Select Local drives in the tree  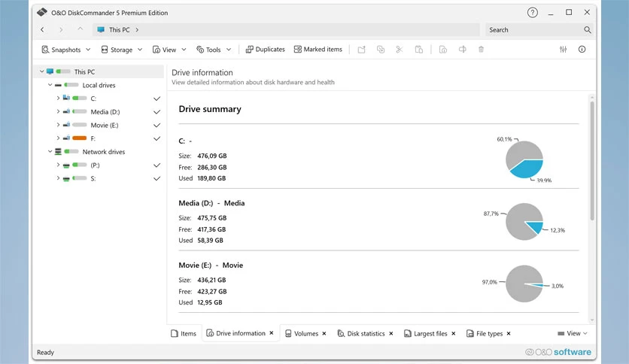(x=99, y=85)
